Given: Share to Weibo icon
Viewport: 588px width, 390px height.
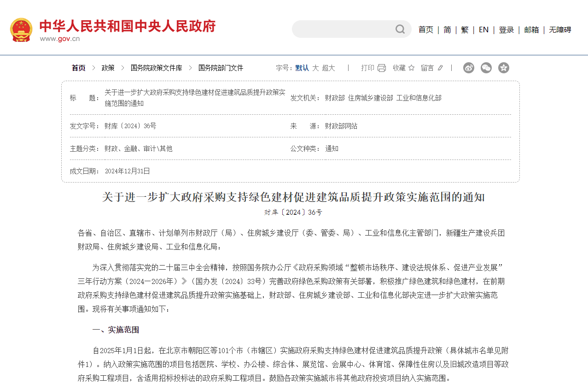Looking at the screenshot, I should pyautogui.click(x=469, y=68).
